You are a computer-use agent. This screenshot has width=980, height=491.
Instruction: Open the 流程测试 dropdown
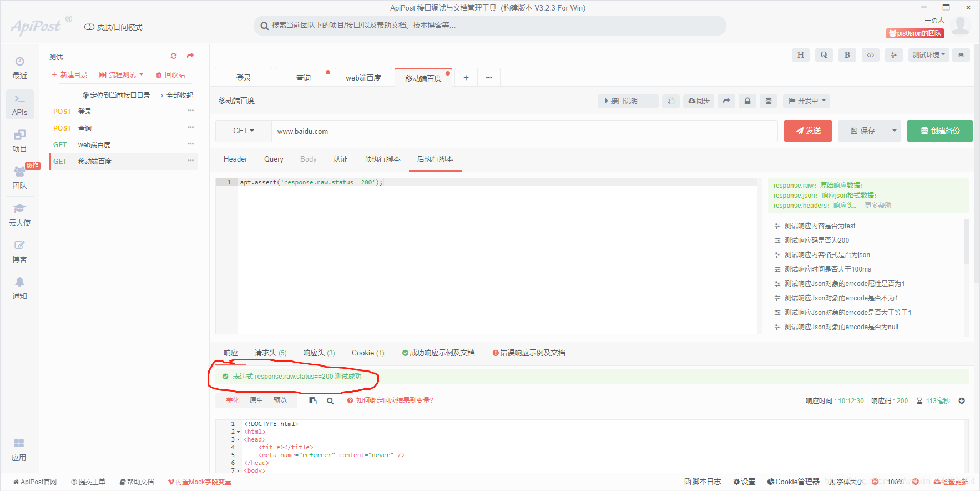(x=122, y=75)
